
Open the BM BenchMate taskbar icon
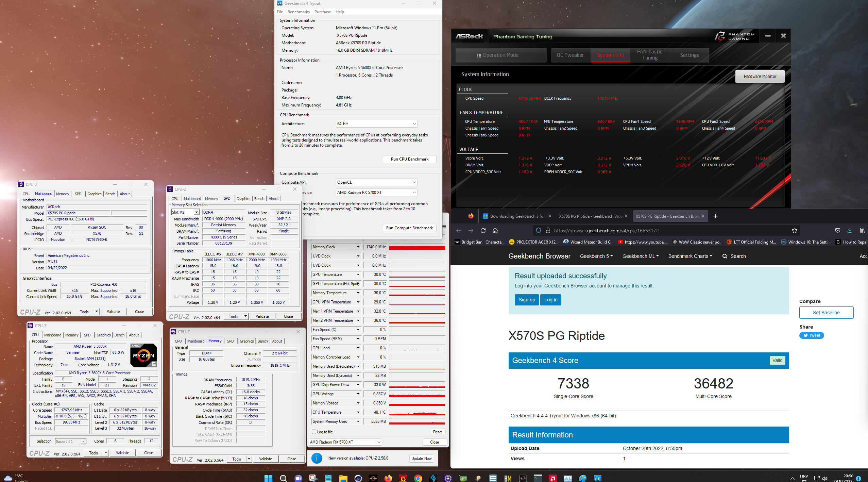pos(508,478)
